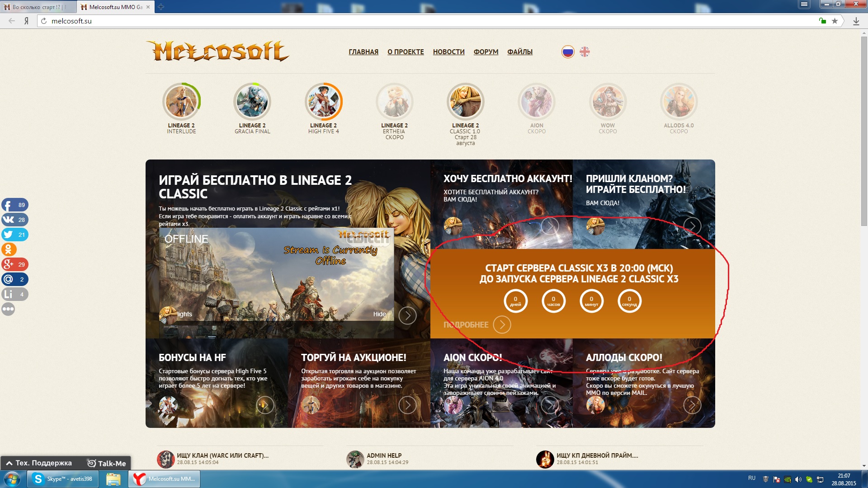The image size is (868, 488).
Task: Click Hide on the stream player
Action: point(379,314)
